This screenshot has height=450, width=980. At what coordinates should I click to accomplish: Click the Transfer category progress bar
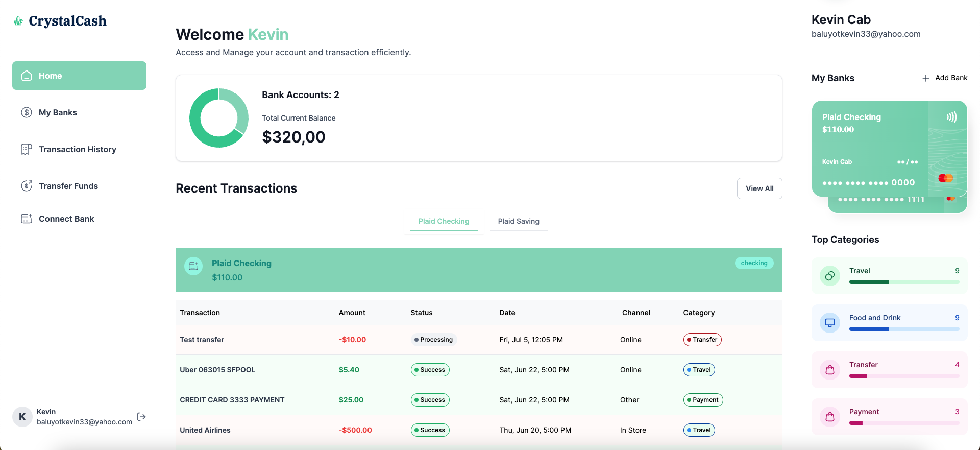pos(904,376)
